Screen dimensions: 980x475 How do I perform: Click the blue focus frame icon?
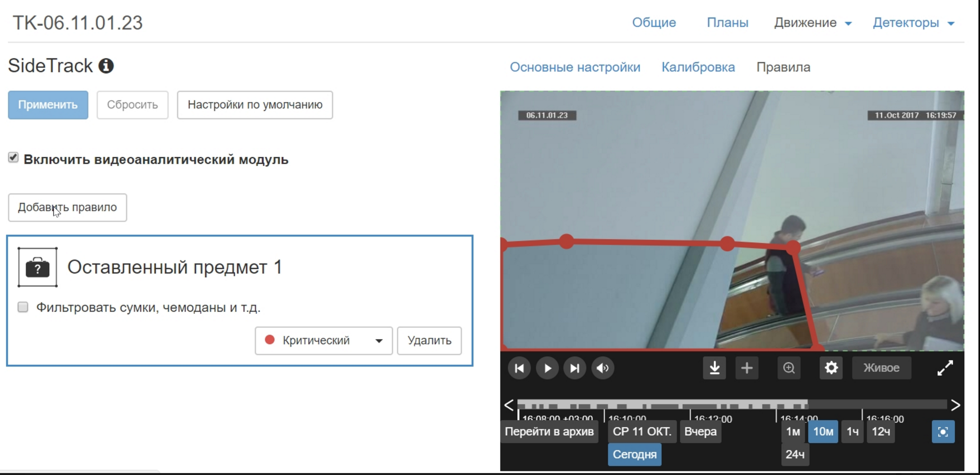coord(943,432)
